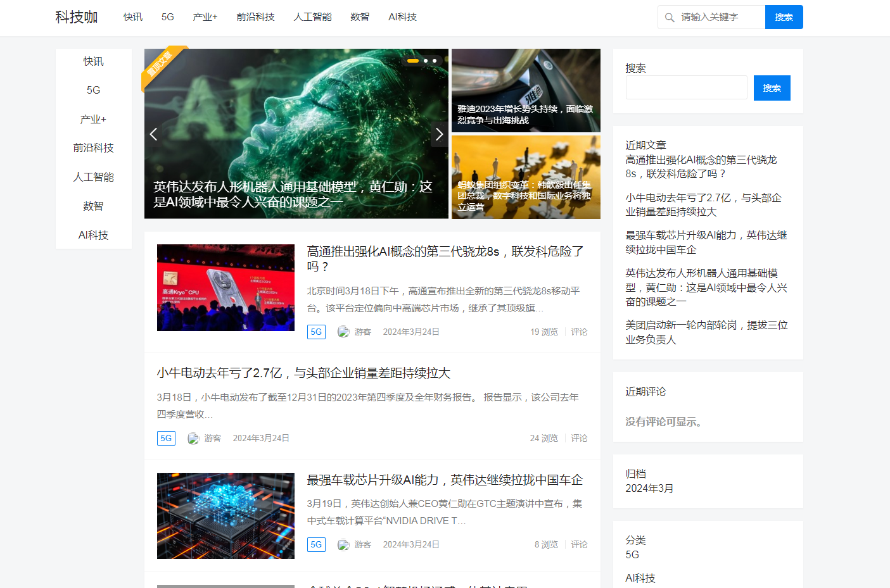Open recent post 最强车载芯片升级AI能力 in sidebar
This screenshot has width=890, height=588.
706,242
